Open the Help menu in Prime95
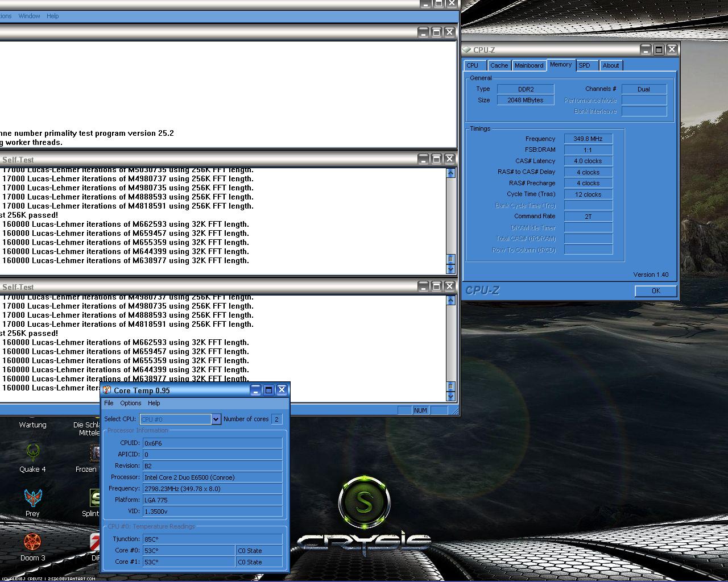 [x=53, y=16]
